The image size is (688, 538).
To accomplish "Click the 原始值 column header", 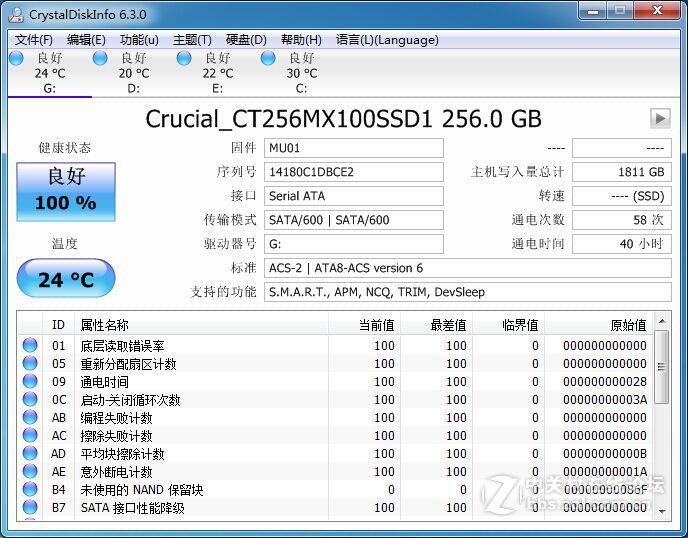I will (598, 325).
